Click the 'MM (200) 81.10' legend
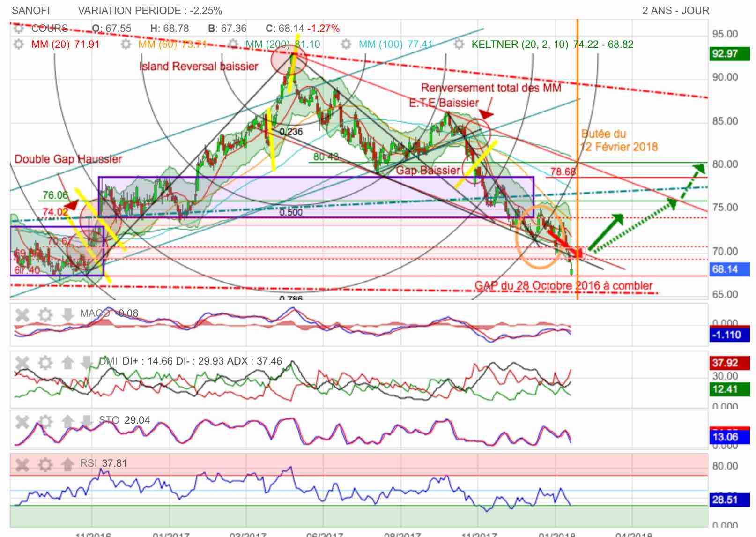The image size is (756, 537). pyautogui.click(x=283, y=45)
